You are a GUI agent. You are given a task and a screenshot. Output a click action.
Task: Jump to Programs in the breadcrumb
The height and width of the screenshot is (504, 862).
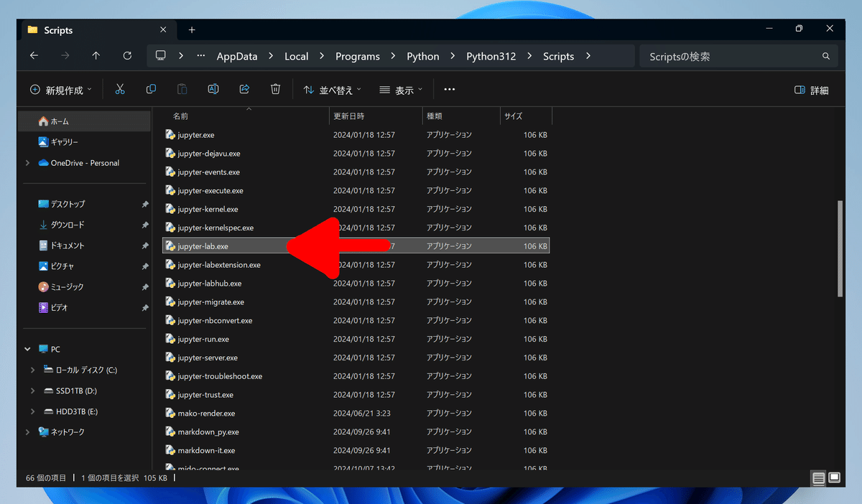pyautogui.click(x=358, y=56)
